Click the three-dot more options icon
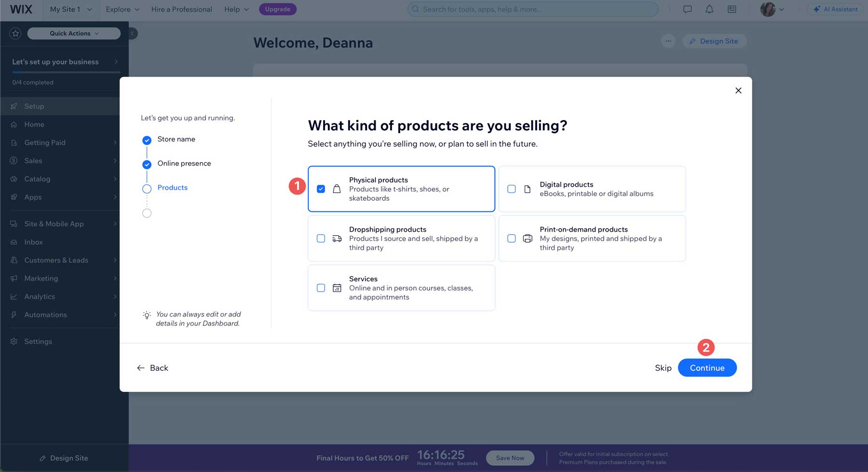 [x=668, y=41]
